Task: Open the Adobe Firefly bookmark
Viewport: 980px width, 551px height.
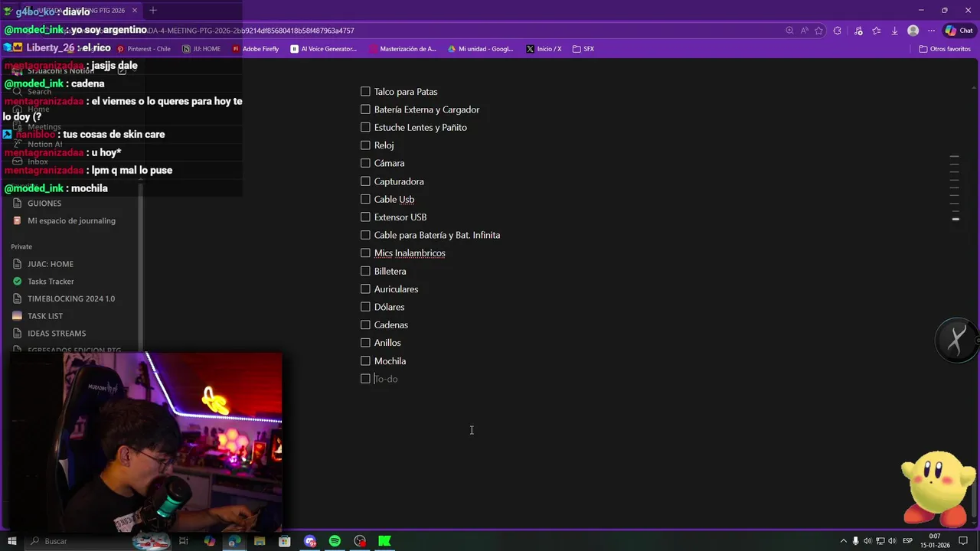Action: pyautogui.click(x=256, y=48)
